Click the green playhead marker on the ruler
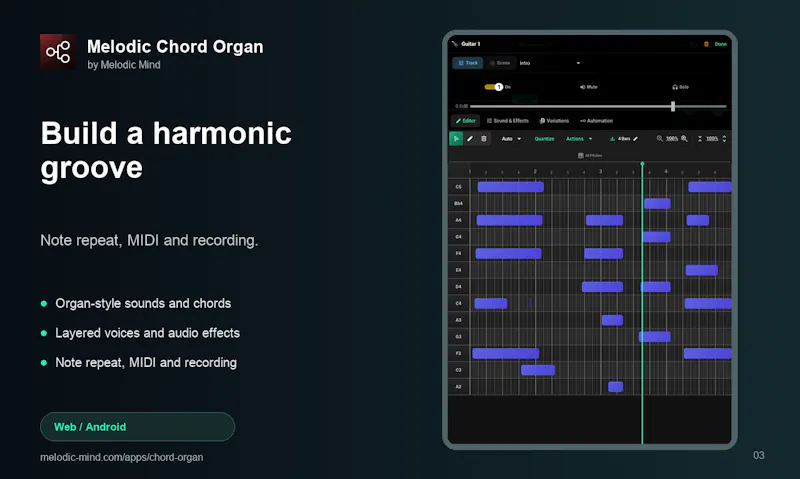This screenshot has height=479, width=800. point(642,164)
